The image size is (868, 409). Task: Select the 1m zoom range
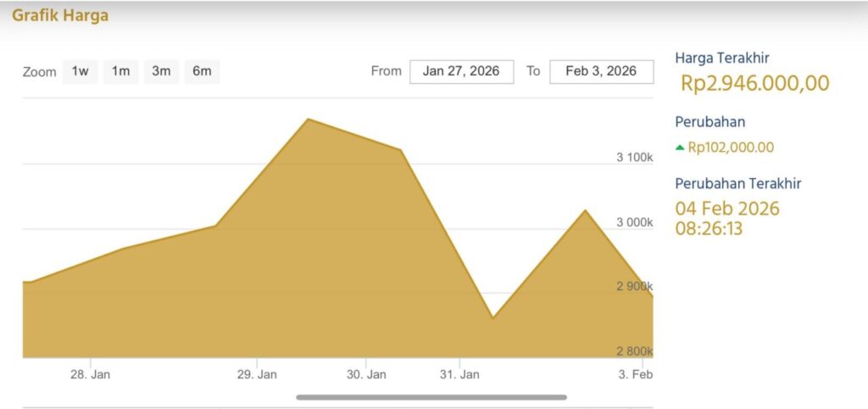point(120,71)
